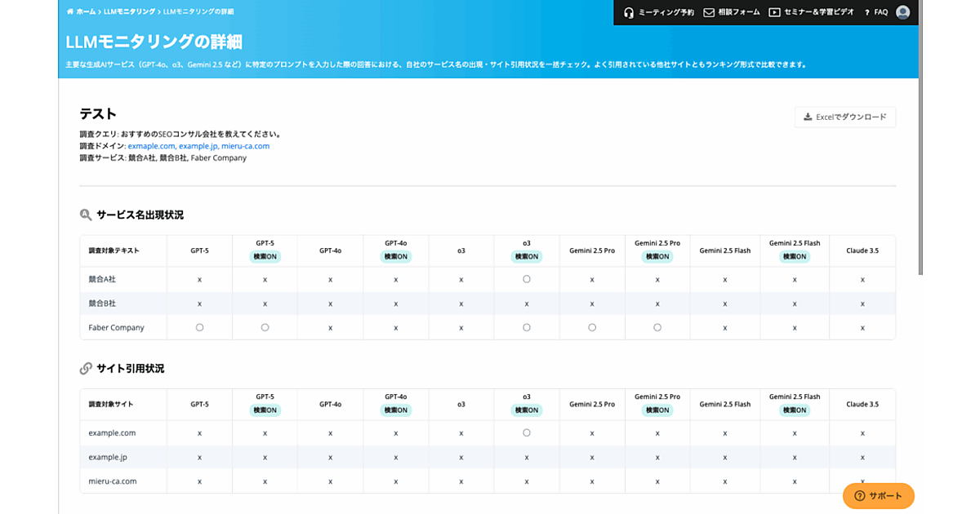Screen dimensions: 980x514
Task: Click the chain link icon beside サイト引用状況
Action: [86, 369]
